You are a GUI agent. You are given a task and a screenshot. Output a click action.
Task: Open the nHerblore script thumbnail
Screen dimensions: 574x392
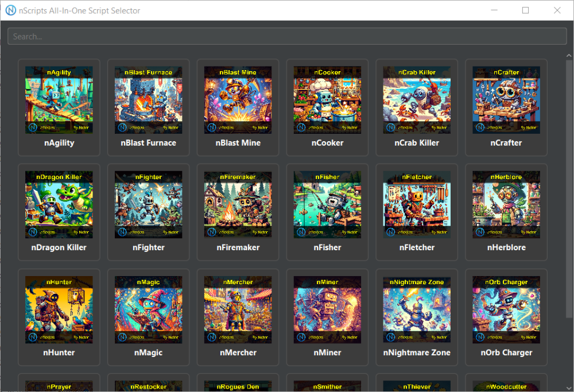(x=506, y=204)
